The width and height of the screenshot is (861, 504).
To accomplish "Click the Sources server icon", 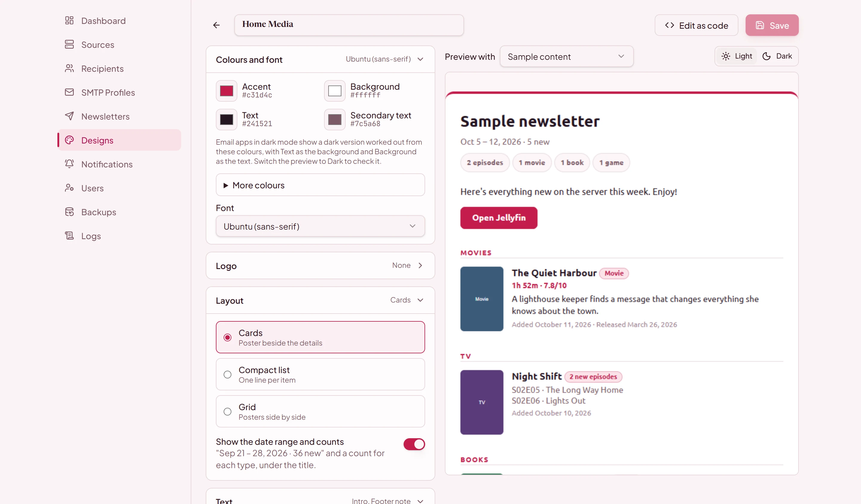I will tap(69, 45).
